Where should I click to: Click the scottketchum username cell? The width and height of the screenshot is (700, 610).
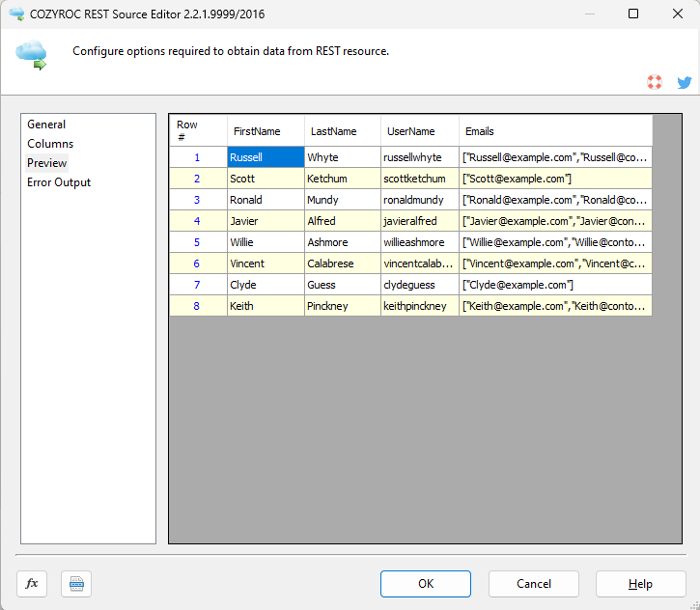(420, 179)
